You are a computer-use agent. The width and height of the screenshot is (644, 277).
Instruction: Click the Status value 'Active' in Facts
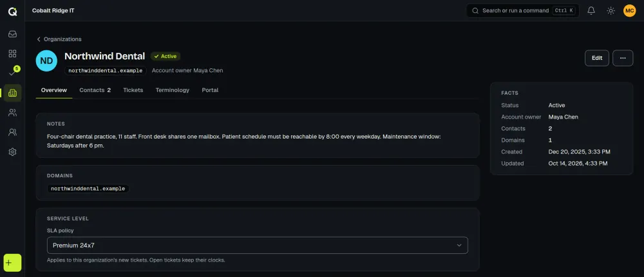(x=556, y=105)
